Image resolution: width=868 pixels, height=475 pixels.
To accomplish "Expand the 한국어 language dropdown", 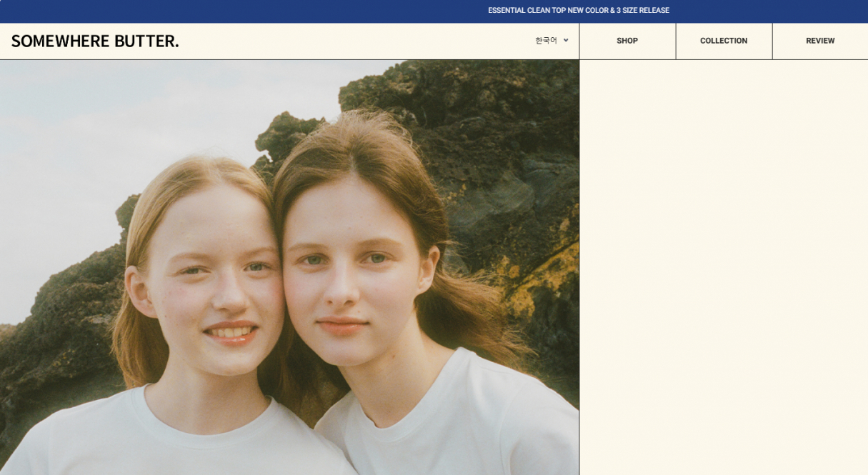I will (552, 41).
